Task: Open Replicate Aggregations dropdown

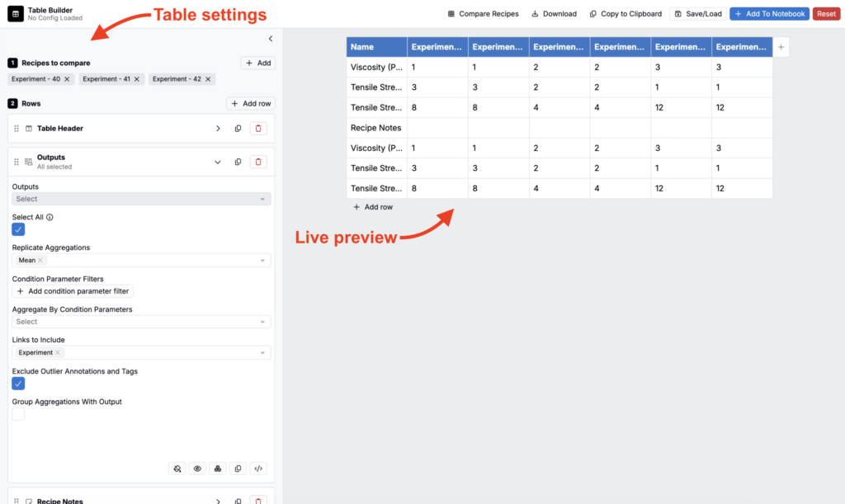Action: point(141,260)
